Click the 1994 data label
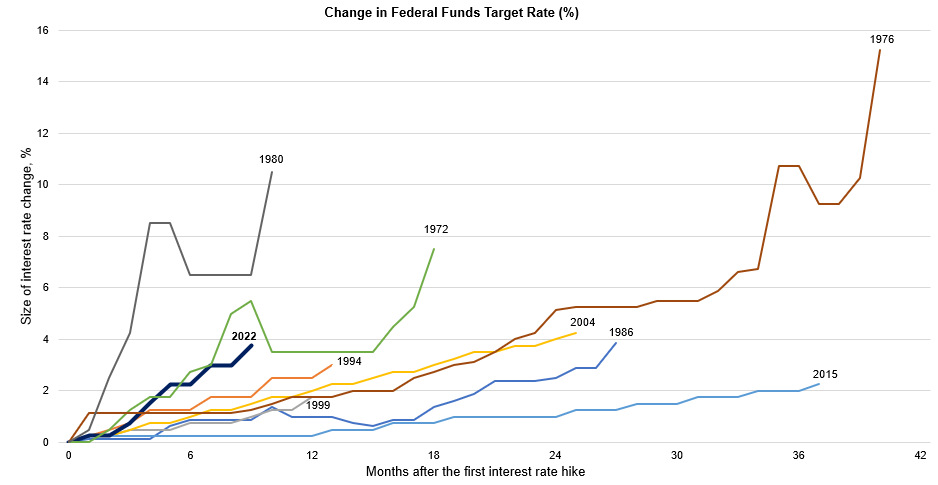The image size is (938, 485). (x=349, y=362)
